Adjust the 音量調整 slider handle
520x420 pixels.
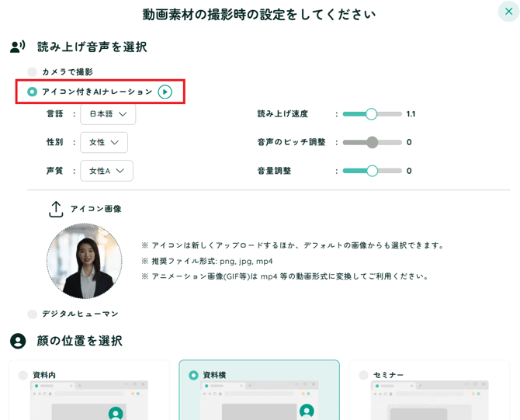coord(372,171)
